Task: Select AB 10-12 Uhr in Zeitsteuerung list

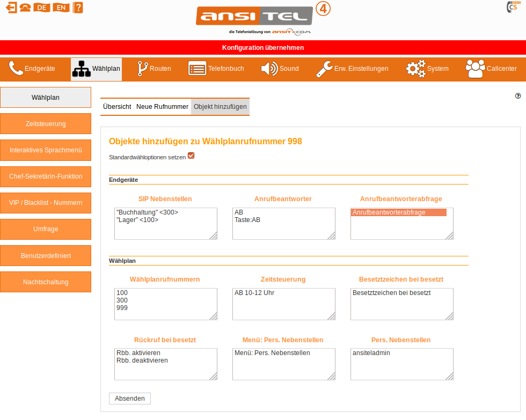Action: [x=254, y=293]
